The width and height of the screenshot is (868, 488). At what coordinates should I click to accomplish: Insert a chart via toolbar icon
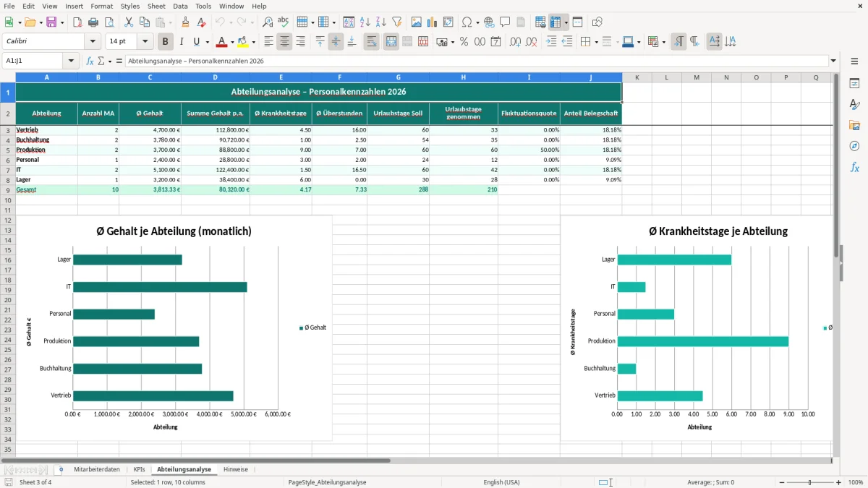coord(433,22)
